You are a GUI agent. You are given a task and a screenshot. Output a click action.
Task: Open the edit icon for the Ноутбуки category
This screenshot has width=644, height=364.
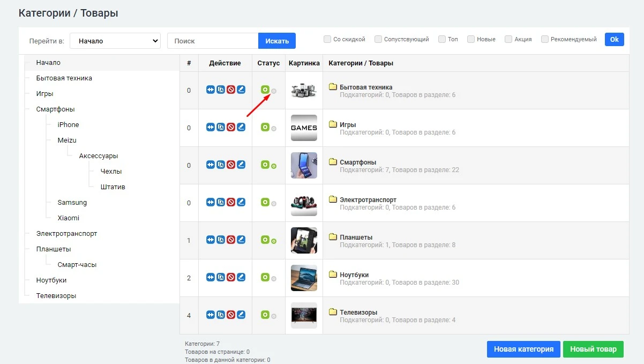[x=241, y=278]
